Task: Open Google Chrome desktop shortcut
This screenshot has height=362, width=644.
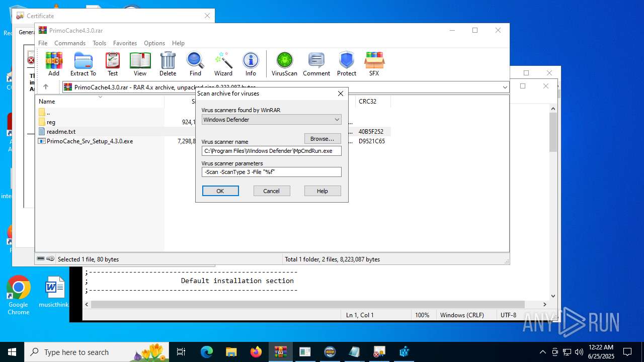Action: coord(19,295)
